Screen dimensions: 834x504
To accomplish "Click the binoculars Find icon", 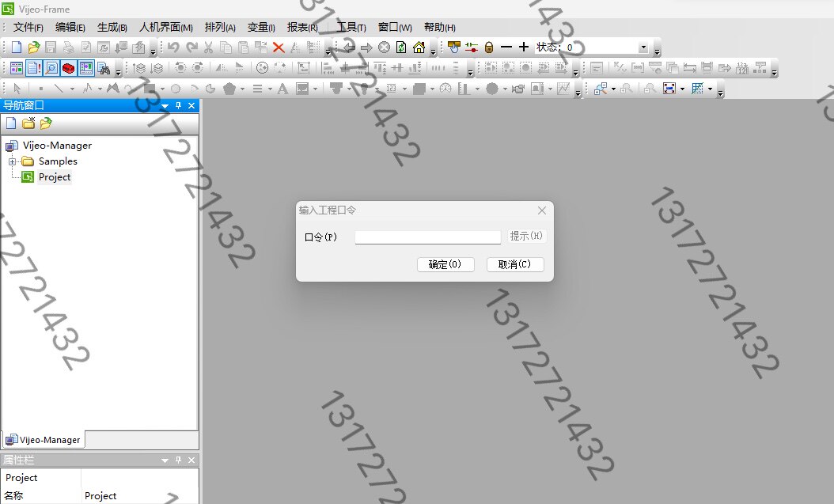I will (104, 68).
